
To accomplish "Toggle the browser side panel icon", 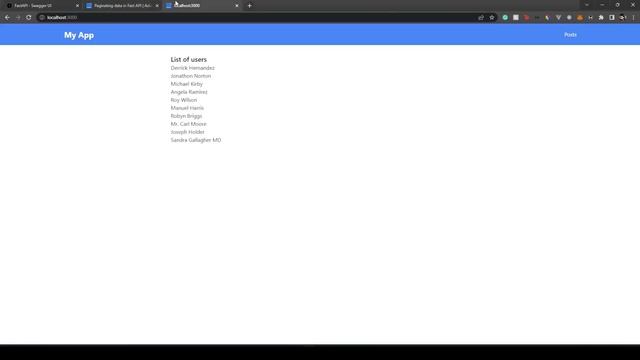I will [x=611, y=18].
